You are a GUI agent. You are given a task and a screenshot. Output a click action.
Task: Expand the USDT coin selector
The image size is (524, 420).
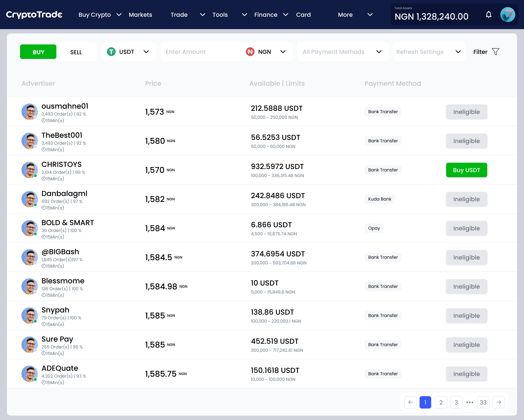tap(128, 52)
